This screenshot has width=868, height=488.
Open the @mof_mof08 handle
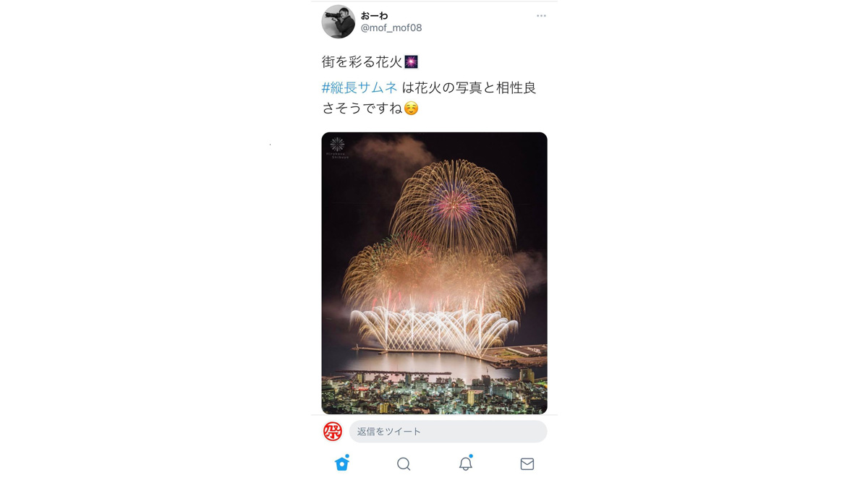[391, 27]
